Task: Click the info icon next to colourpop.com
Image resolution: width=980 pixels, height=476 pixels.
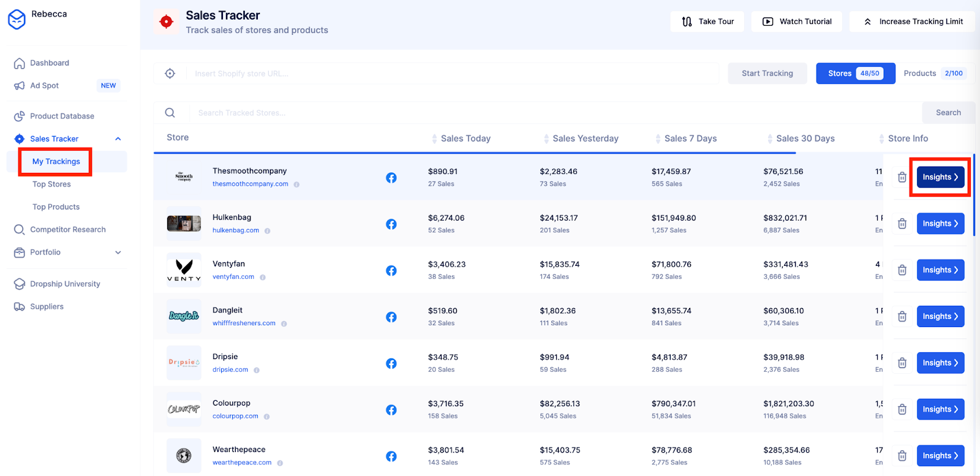Action: [267, 417]
